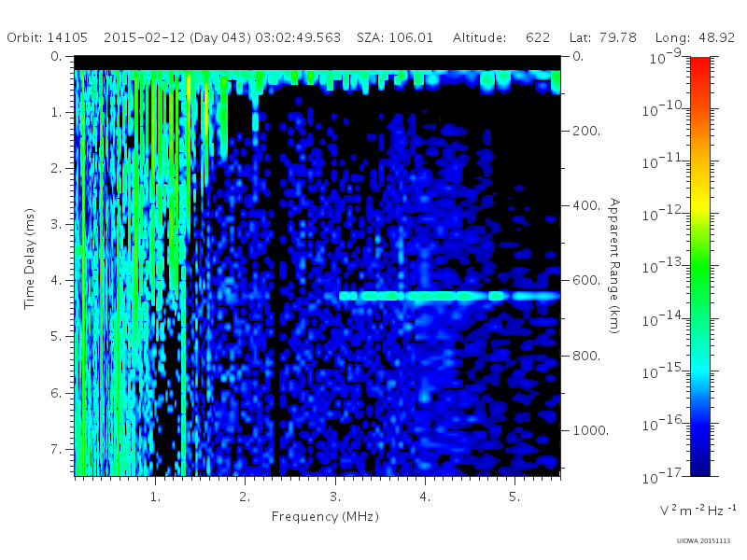Click the 'Apparent Range (km)' axis label
The image size is (747, 560).
pyautogui.click(x=614, y=266)
